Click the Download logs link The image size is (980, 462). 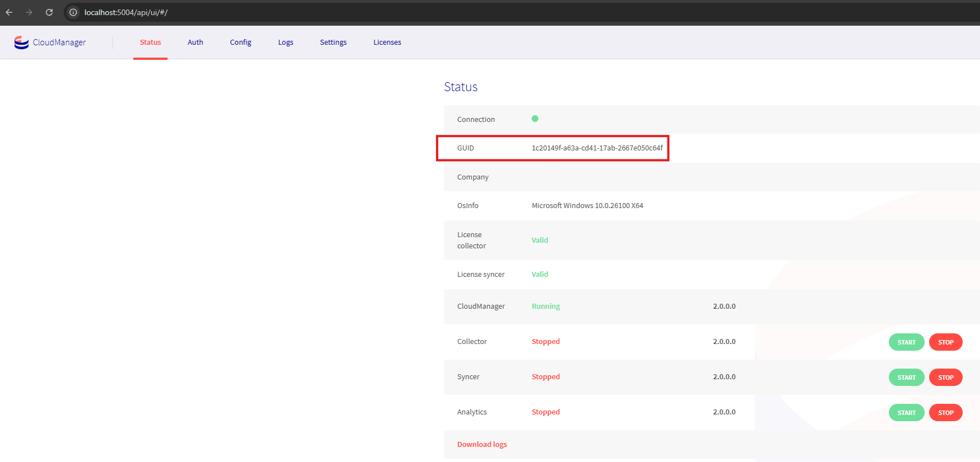[x=482, y=445]
